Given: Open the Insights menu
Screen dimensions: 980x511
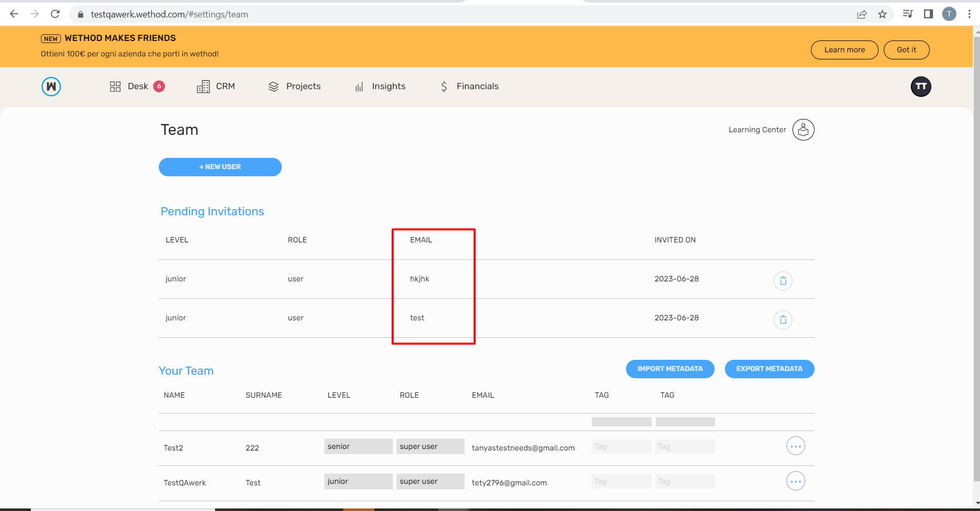Looking at the screenshot, I should [x=380, y=87].
